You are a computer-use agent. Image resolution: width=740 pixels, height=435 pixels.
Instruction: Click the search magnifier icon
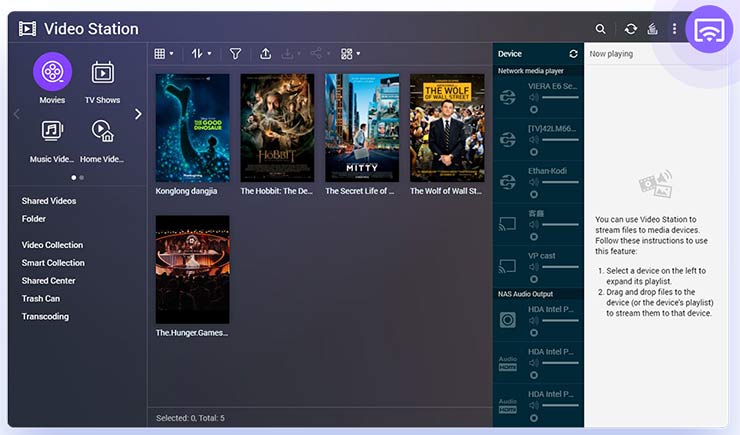click(x=600, y=30)
